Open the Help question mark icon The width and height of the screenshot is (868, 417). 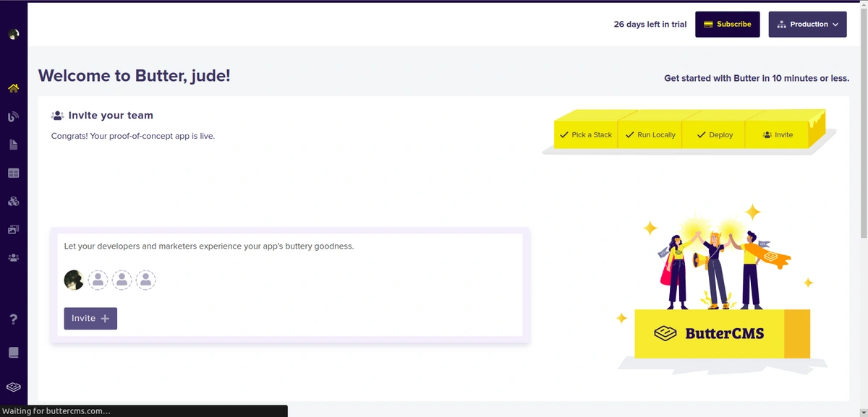(x=13, y=319)
